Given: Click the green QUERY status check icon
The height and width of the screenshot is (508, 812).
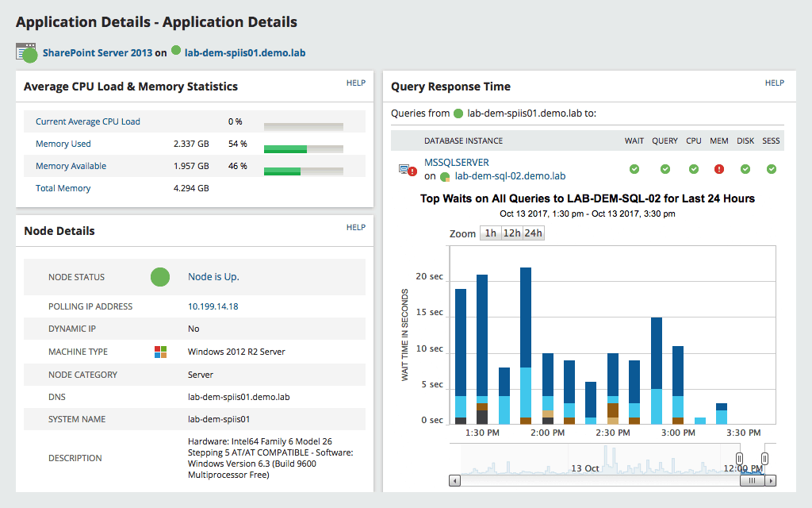Looking at the screenshot, I should point(665,169).
